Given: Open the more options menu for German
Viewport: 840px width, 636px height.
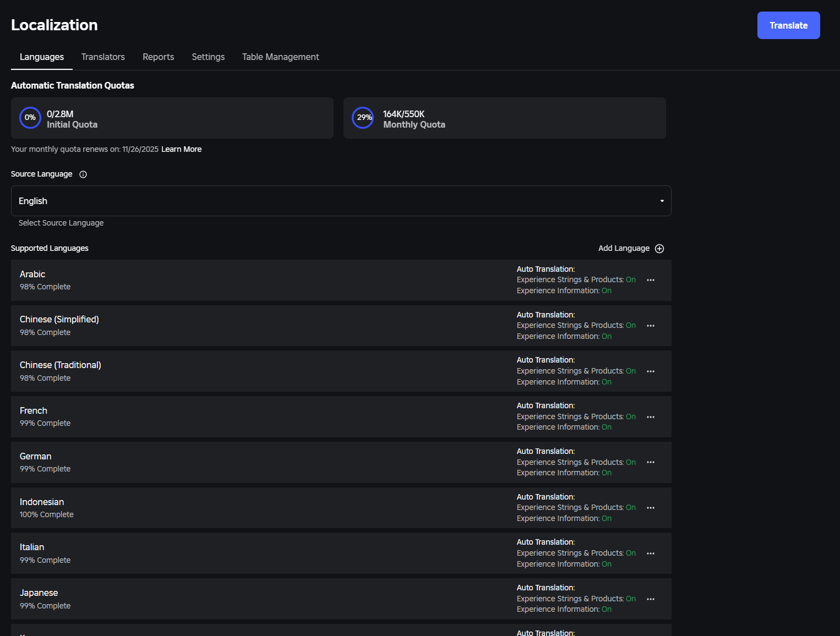Looking at the screenshot, I should (651, 462).
